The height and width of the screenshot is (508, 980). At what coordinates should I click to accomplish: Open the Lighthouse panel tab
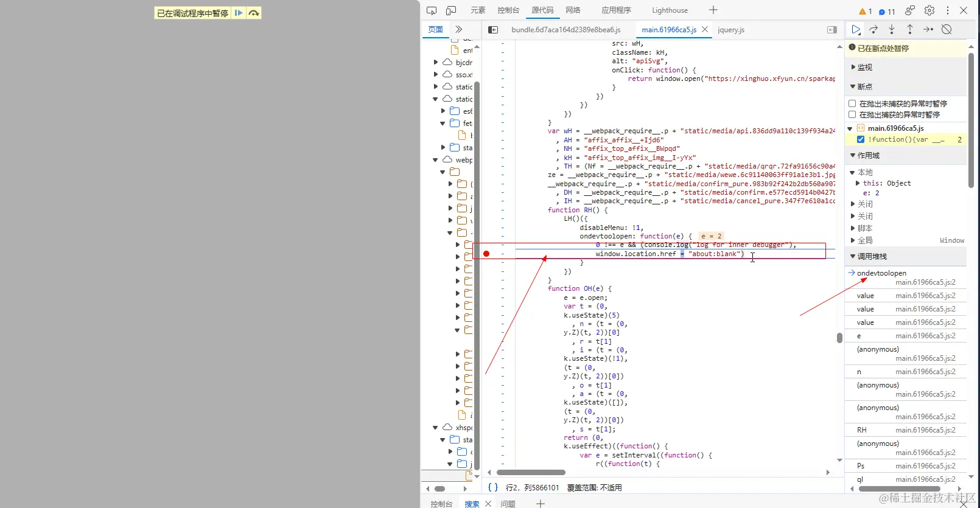pyautogui.click(x=670, y=10)
